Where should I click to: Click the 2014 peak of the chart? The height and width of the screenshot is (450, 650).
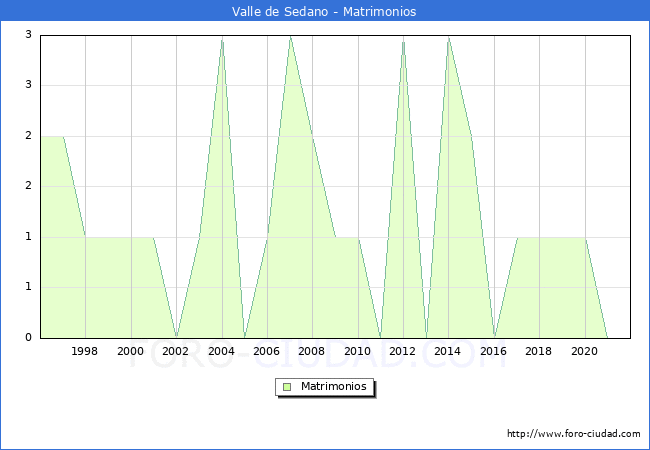pos(449,39)
